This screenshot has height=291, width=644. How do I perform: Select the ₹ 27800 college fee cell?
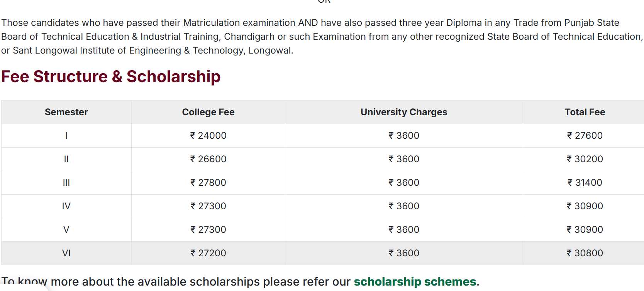pos(208,183)
